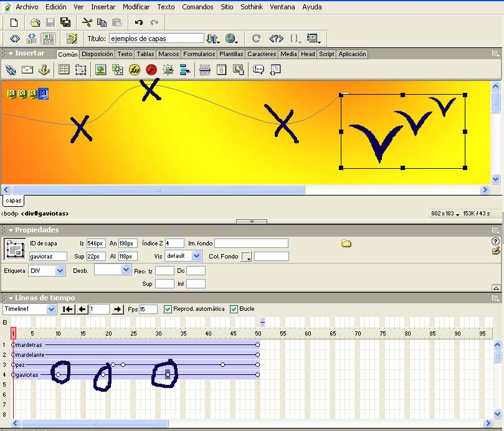Click the Insert Table icon
Screen dimensions: 504x431
click(x=64, y=69)
